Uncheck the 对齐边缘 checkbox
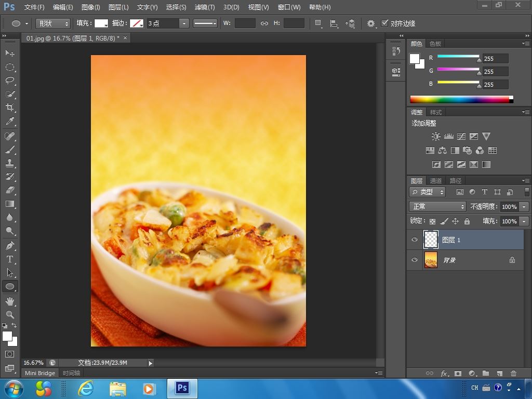The image size is (532, 399). click(x=385, y=23)
